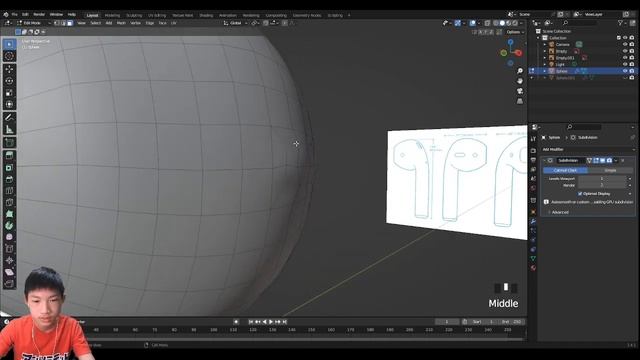
Task: Open the Add Modifier dropdown
Action: click(x=588, y=149)
